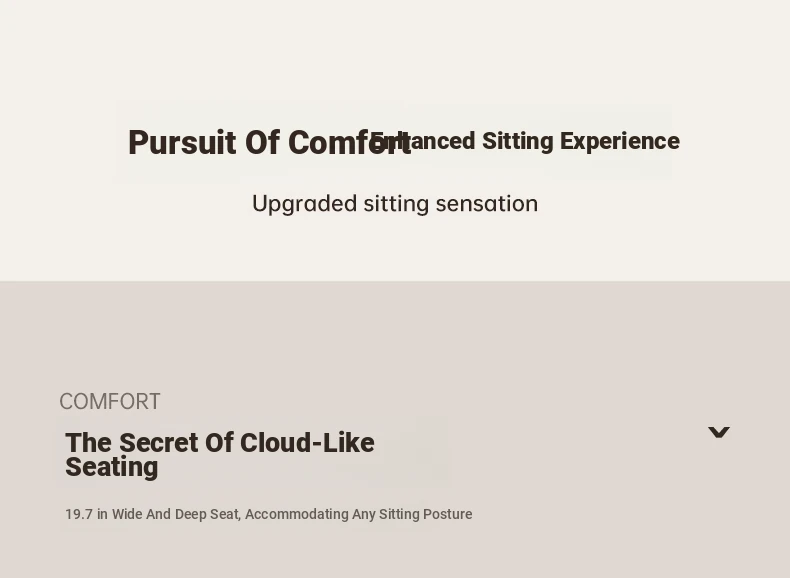Viewport: 790px width, 578px height.
Task: Click the 19.7 in wide seat description
Action: click(x=269, y=514)
